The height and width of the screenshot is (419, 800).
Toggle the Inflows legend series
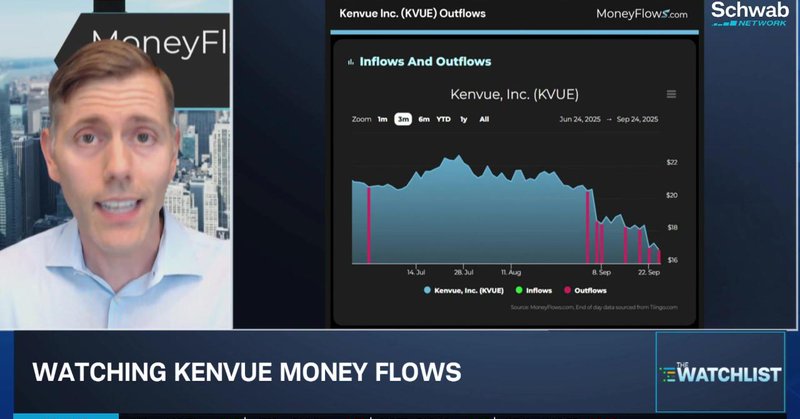[x=534, y=290]
